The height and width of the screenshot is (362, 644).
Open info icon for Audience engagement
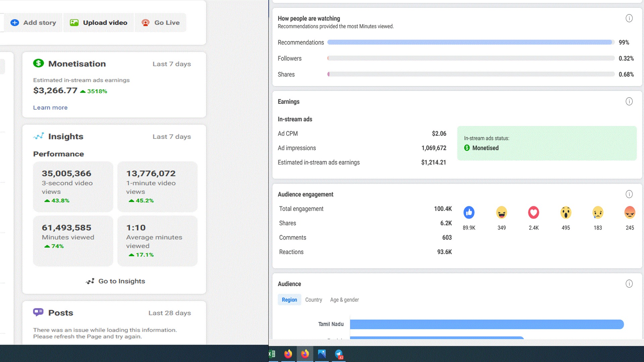tap(629, 194)
